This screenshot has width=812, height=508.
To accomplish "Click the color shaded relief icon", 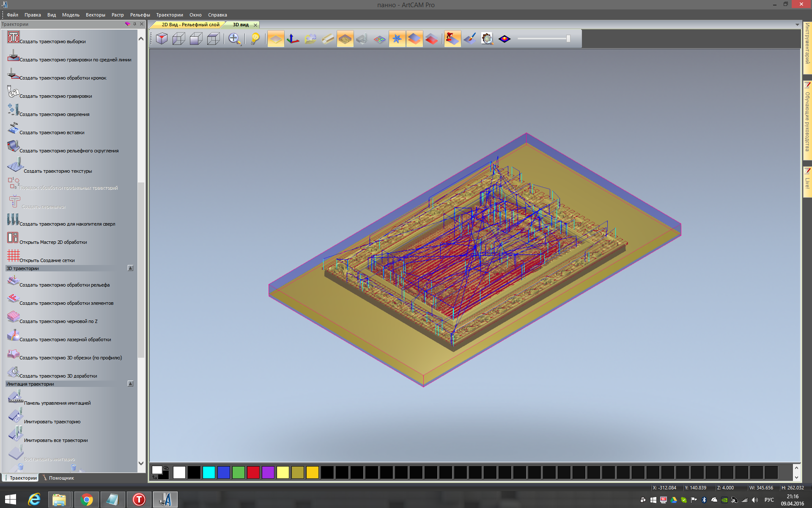I will pyautogui.click(x=504, y=39).
